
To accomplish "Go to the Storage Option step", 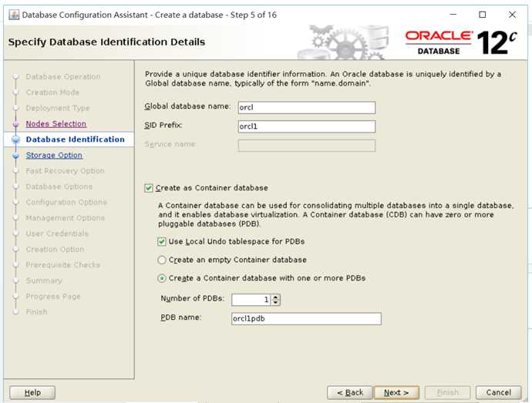I will tap(54, 155).
